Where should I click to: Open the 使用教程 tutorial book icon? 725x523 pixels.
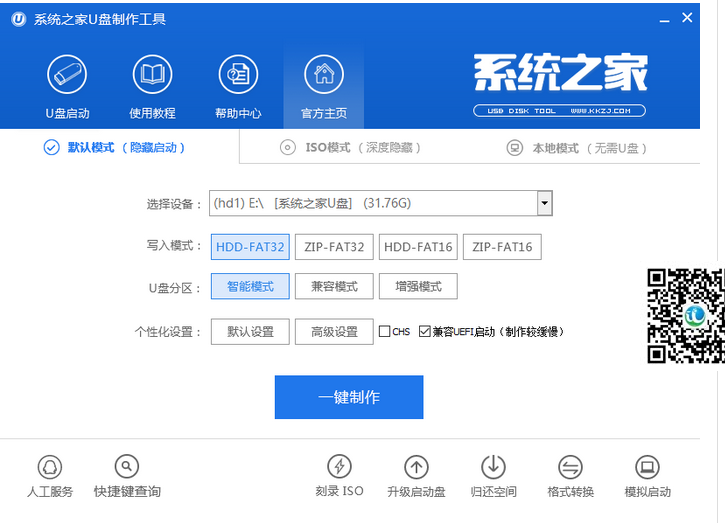(152, 75)
